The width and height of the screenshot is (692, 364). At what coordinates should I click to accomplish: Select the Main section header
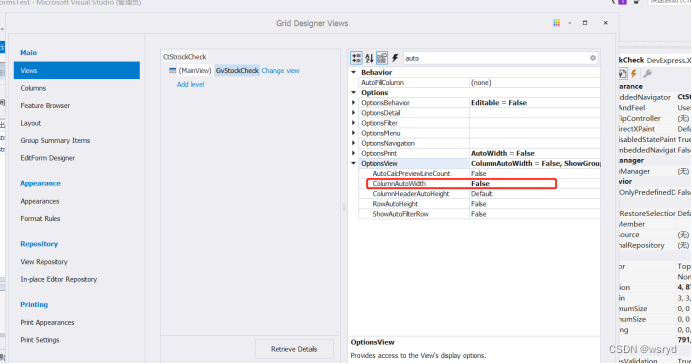tap(29, 53)
